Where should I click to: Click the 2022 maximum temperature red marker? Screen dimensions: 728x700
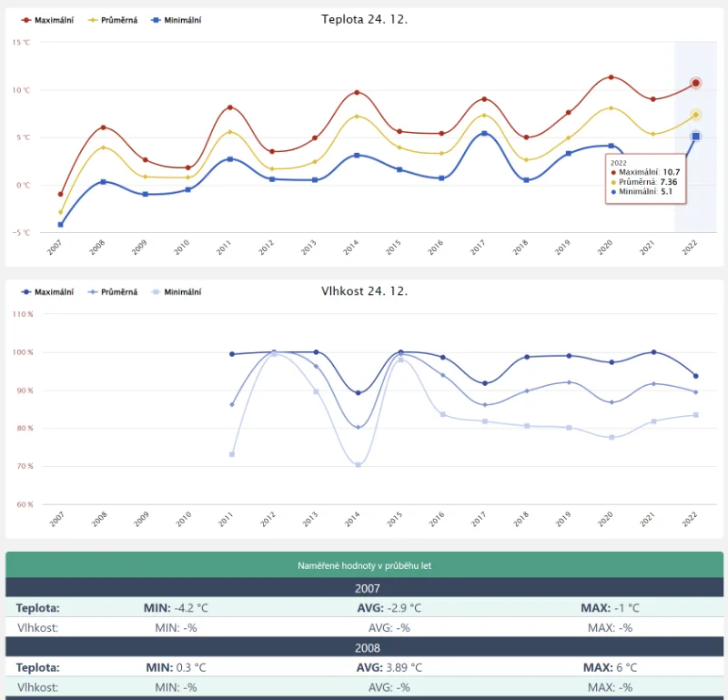[x=695, y=83]
